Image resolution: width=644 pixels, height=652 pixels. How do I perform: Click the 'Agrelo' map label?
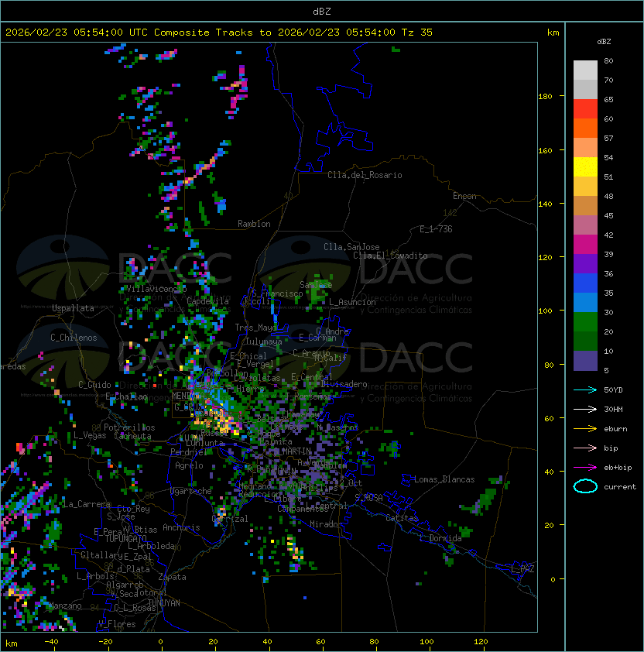click(x=189, y=465)
